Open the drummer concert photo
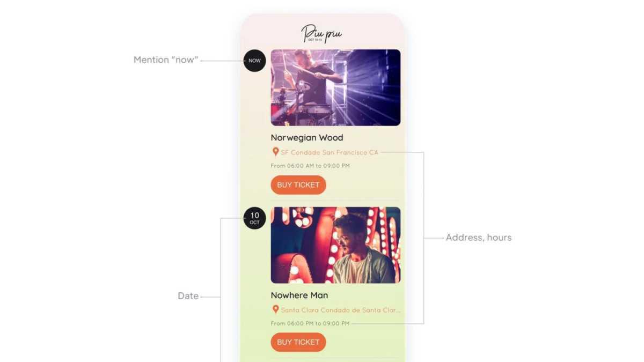 [x=335, y=87]
